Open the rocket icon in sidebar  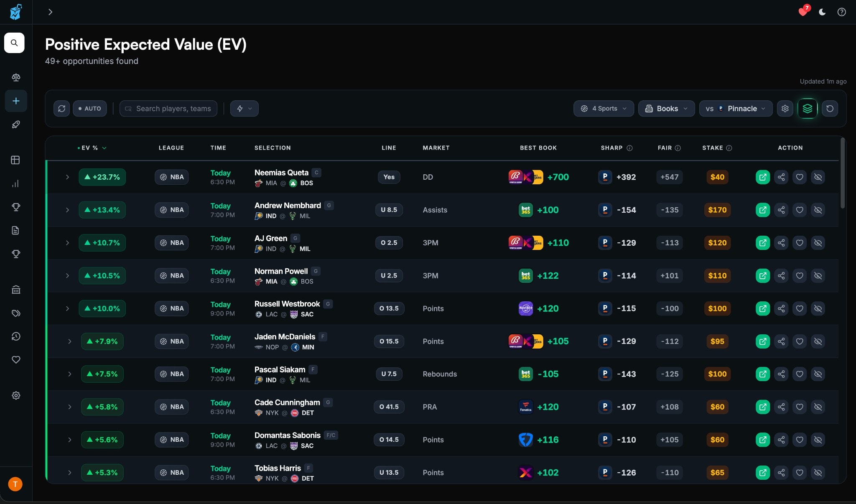pyautogui.click(x=16, y=125)
